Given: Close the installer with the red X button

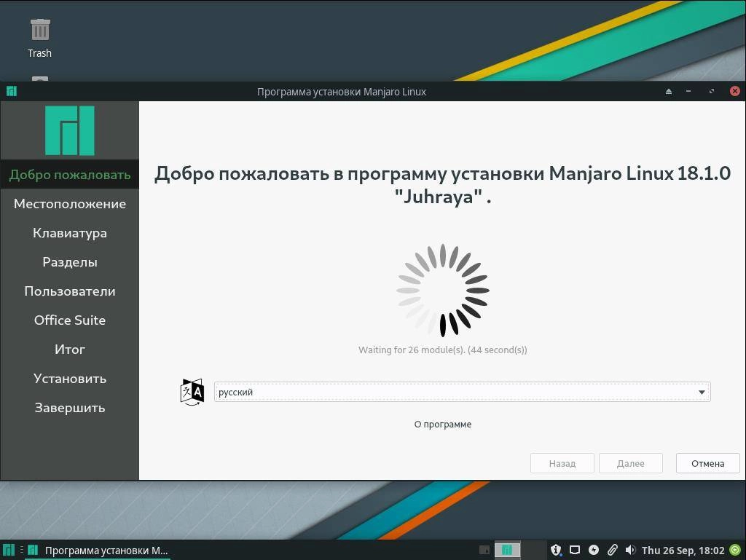Looking at the screenshot, I should (734, 91).
